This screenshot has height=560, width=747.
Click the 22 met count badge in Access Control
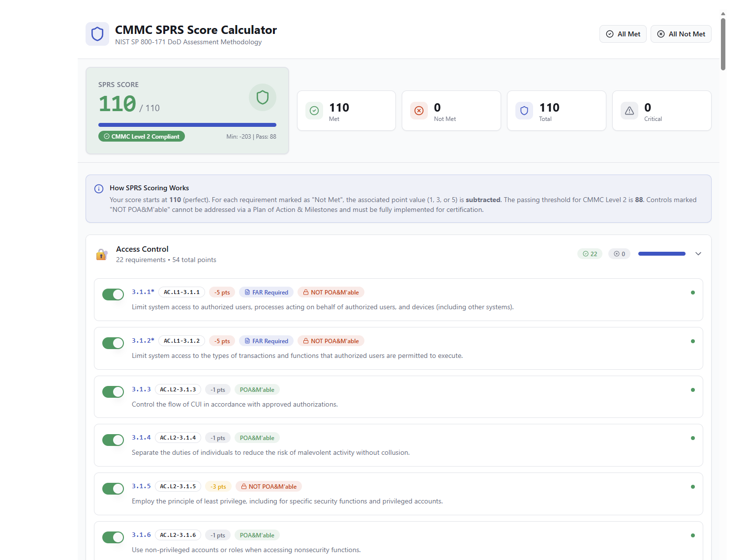(x=590, y=254)
